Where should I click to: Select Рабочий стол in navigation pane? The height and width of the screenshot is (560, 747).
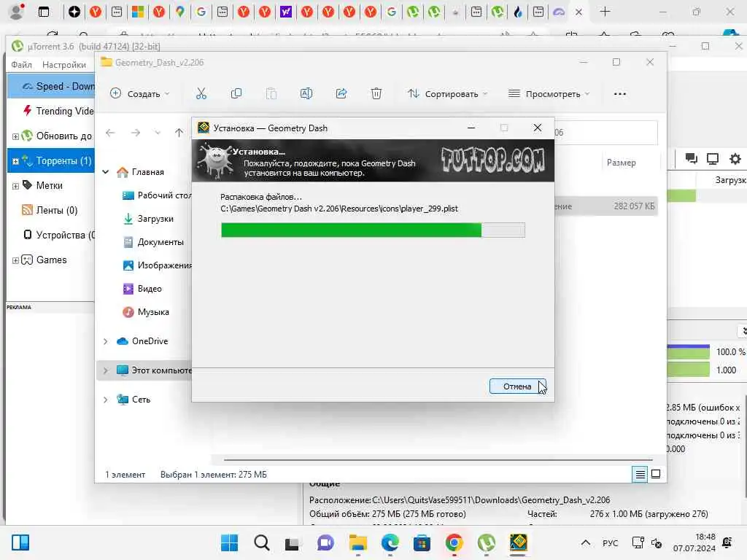tap(157, 195)
